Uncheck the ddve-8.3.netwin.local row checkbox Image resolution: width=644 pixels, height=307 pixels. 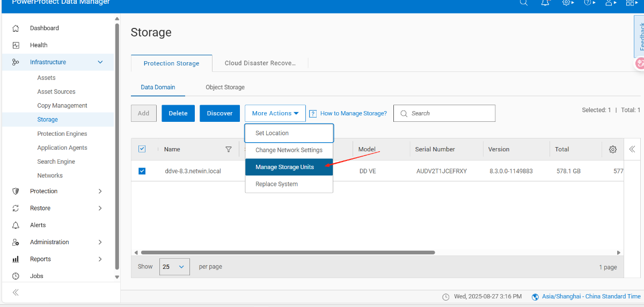click(x=142, y=171)
